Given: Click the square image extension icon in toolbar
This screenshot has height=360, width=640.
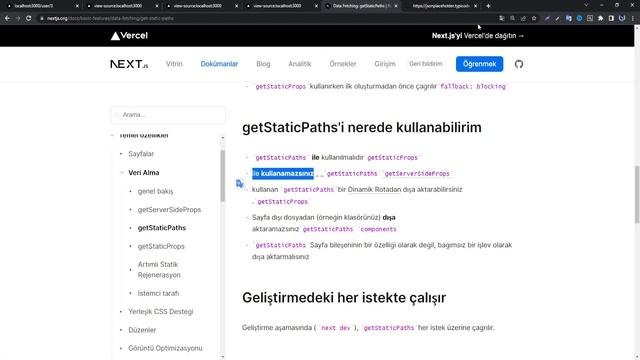Looking at the screenshot, I should click(590, 18).
